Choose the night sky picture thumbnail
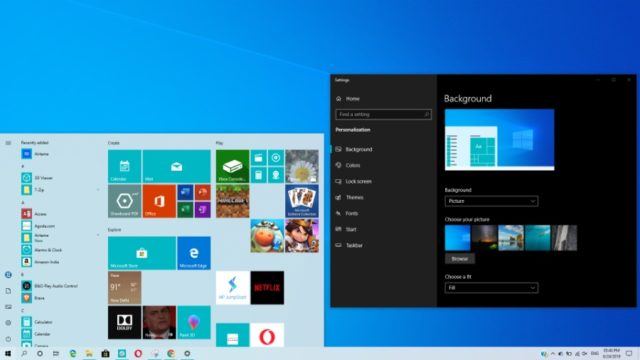The width and height of the screenshot is (640, 360). click(484, 238)
